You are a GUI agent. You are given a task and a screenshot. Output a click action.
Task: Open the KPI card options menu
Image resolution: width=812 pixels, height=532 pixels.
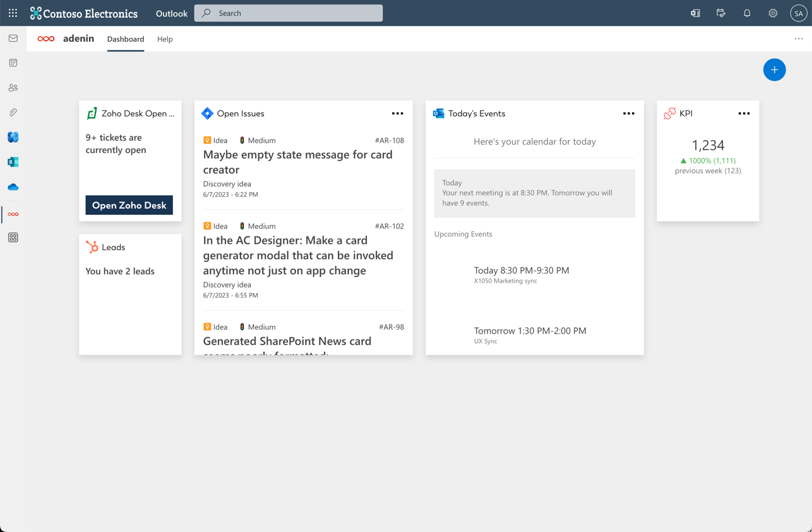pos(744,114)
